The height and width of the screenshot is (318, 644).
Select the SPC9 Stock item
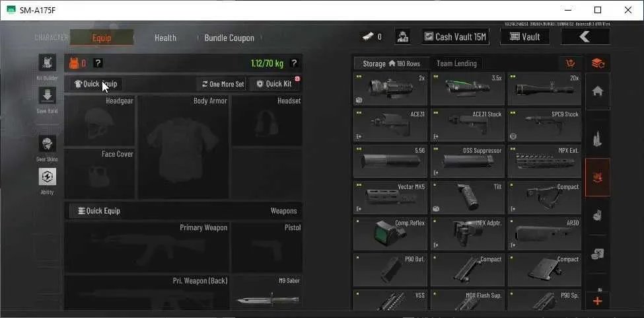(x=545, y=126)
